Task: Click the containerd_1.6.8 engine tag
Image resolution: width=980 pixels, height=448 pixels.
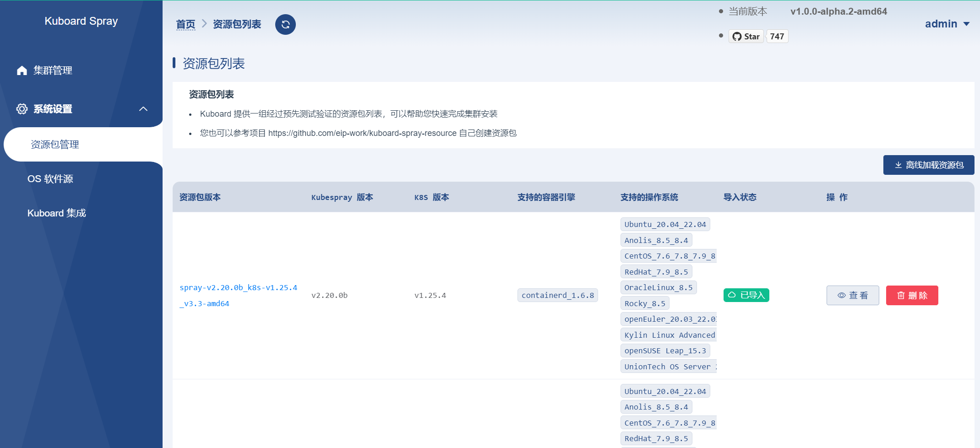Action: pos(557,296)
